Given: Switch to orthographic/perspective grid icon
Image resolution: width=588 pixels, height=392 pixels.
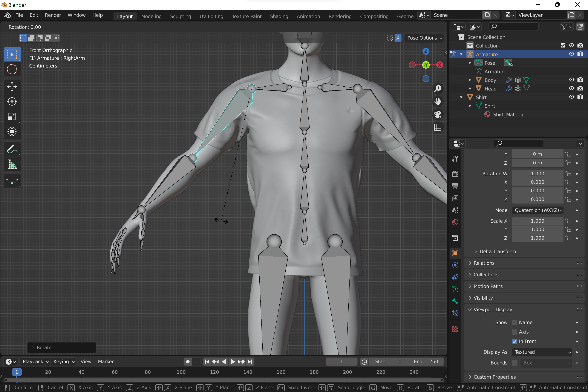Looking at the screenshot, I should (x=438, y=127).
